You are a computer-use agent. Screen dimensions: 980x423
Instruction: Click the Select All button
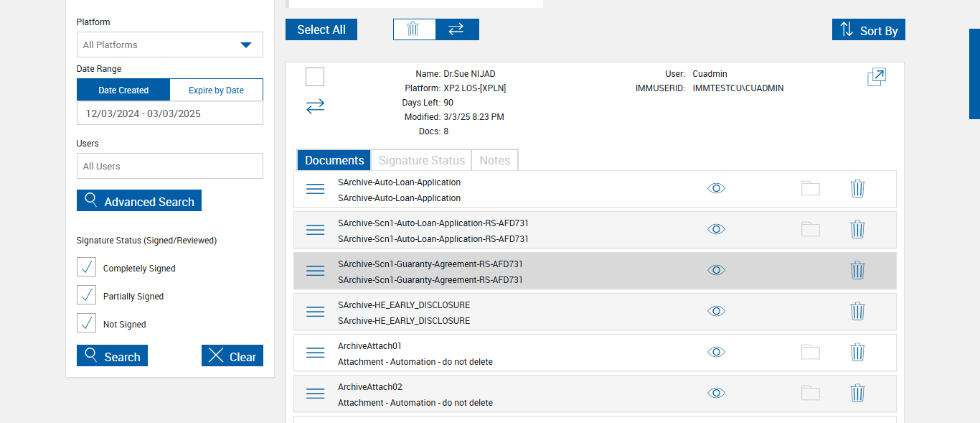321,29
